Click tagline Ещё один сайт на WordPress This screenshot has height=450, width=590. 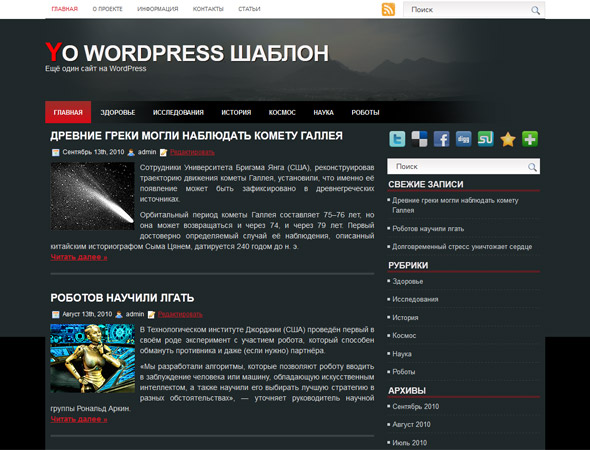(x=96, y=68)
